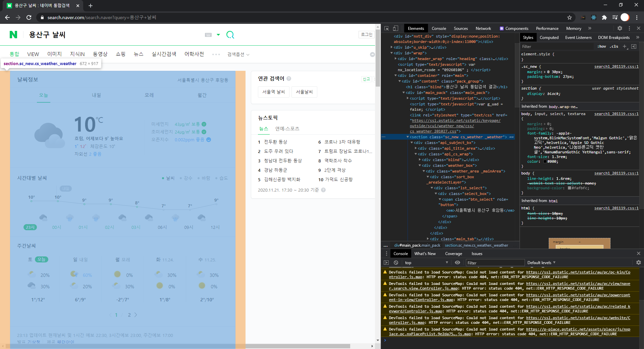Toggle the live expression eye icon
644x349 pixels.
point(457,263)
